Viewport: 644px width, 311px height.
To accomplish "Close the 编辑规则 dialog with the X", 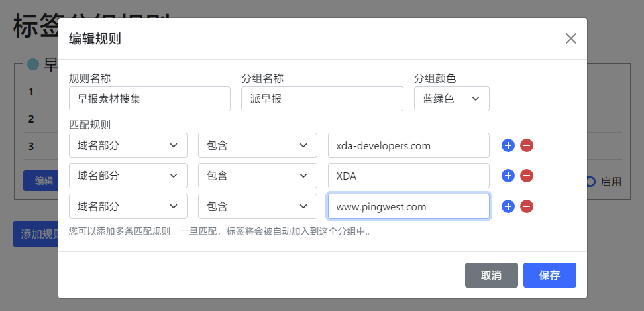I will coord(571,38).
